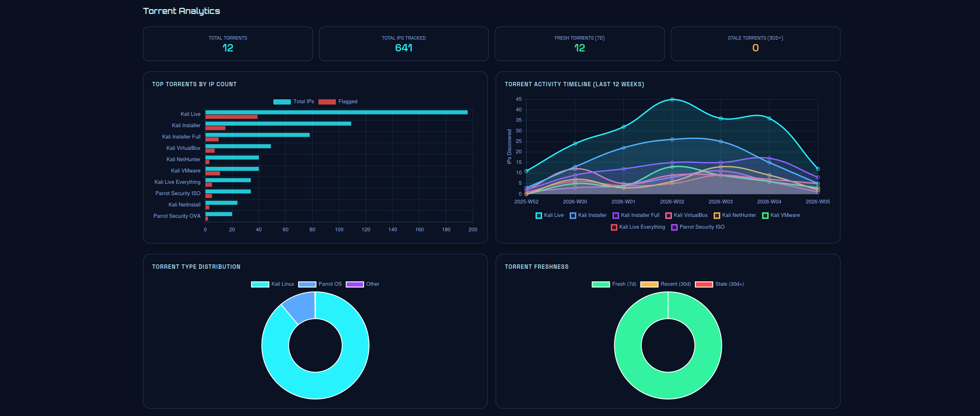Click the Kali Installer Full legend icon
Image resolution: width=980 pixels, height=416 pixels.
click(x=616, y=215)
